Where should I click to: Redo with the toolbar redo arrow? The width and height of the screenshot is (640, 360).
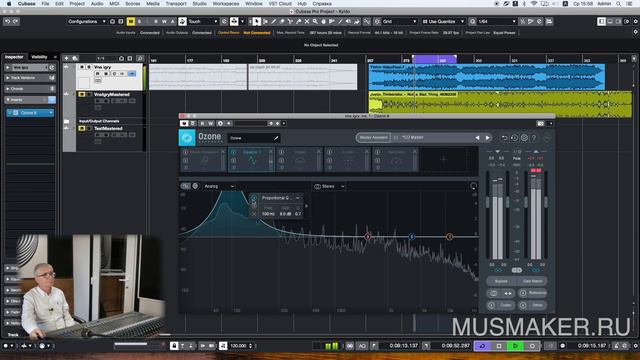16,21
